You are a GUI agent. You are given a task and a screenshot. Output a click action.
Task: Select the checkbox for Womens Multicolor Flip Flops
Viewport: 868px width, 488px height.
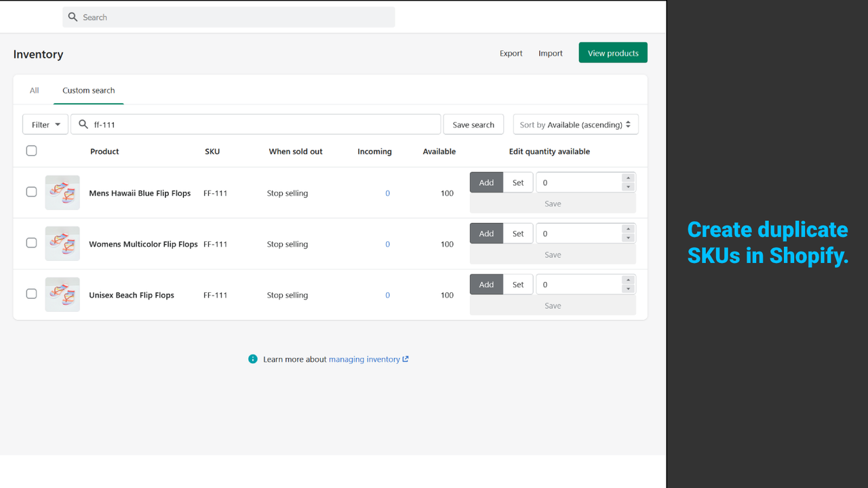[31, 242]
